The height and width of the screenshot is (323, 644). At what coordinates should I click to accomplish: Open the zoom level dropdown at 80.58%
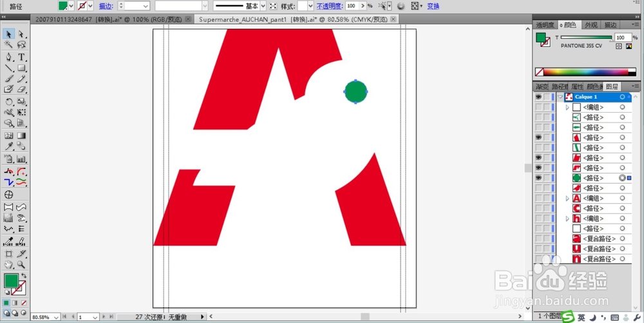[56, 317]
